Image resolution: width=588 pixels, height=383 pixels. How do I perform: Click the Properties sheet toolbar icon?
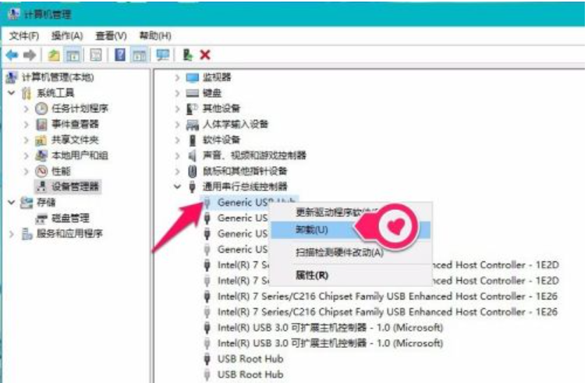[x=96, y=55]
